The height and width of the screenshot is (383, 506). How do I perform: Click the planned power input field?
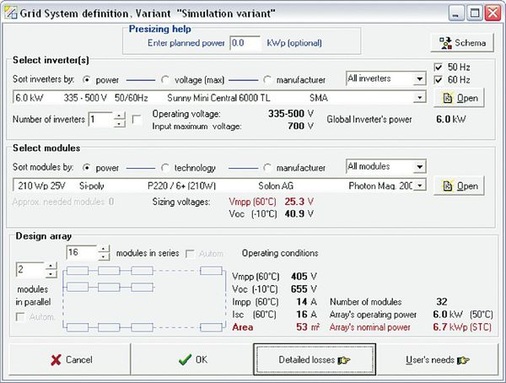(x=245, y=43)
